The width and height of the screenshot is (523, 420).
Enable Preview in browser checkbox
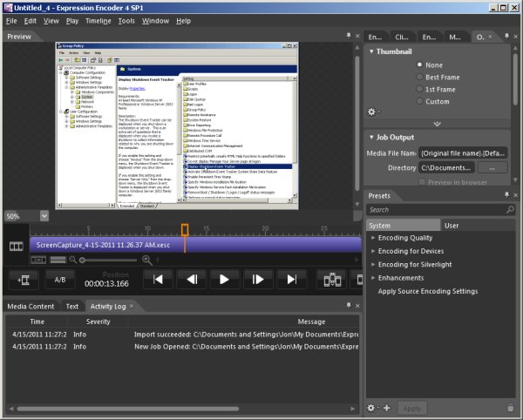tap(422, 182)
